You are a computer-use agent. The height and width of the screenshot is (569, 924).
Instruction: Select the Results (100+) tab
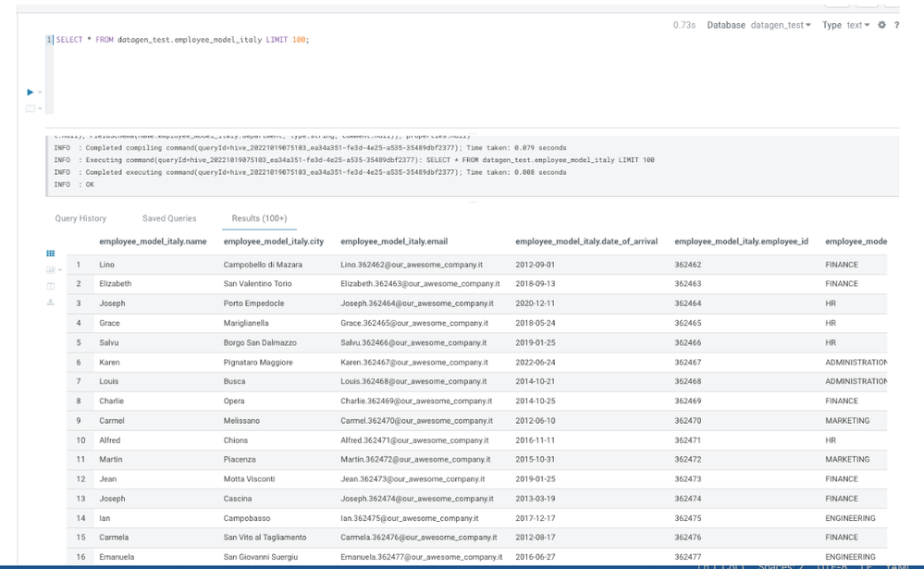(x=259, y=218)
